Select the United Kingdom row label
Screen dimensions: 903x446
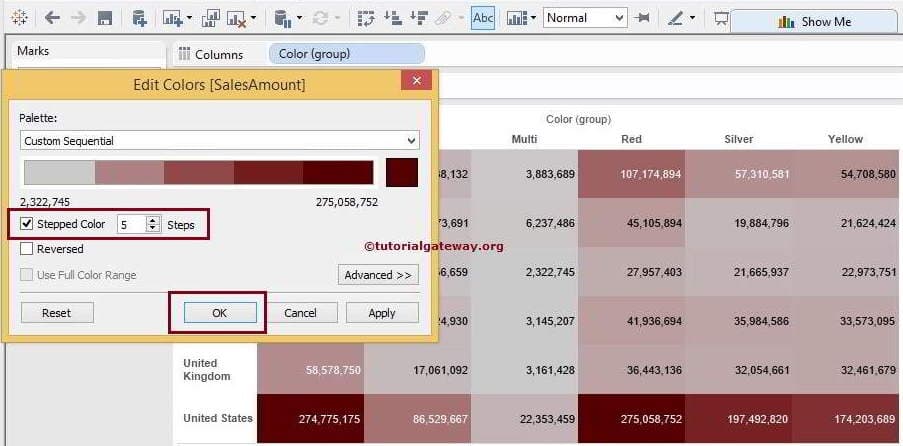pos(207,370)
